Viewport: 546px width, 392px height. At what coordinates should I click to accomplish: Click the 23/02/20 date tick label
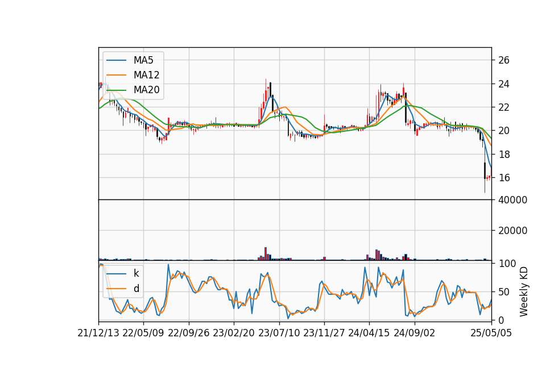(x=234, y=333)
